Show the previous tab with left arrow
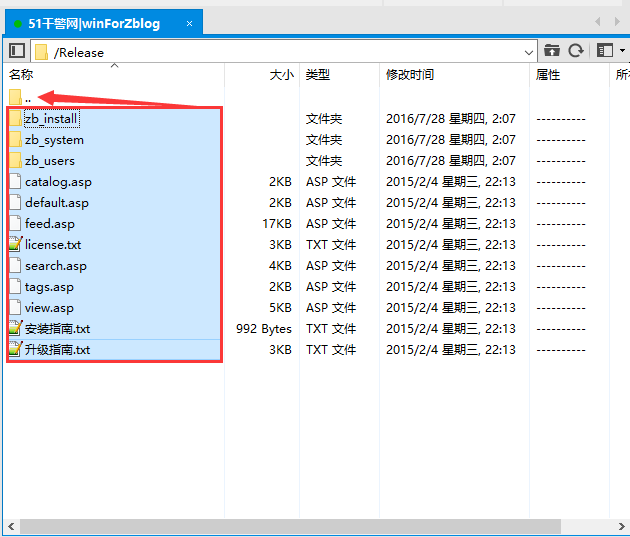This screenshot has height=537, width=630. point(597,21)
